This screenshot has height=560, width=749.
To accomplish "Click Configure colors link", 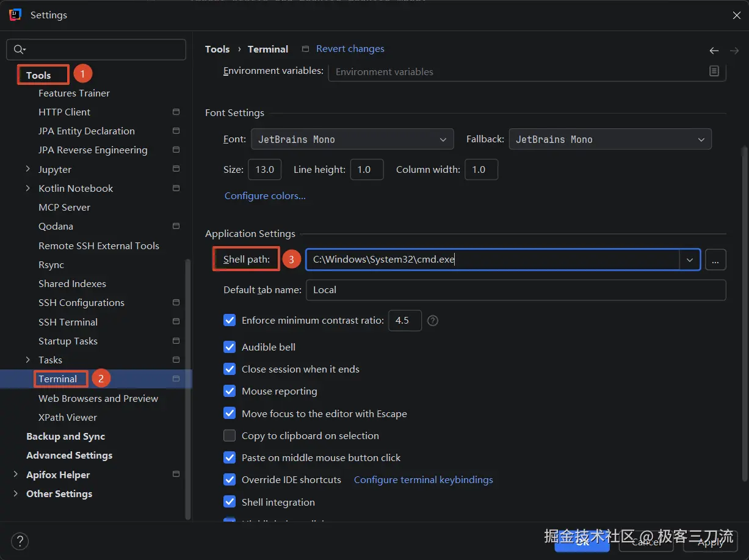I will pos(265,195).
